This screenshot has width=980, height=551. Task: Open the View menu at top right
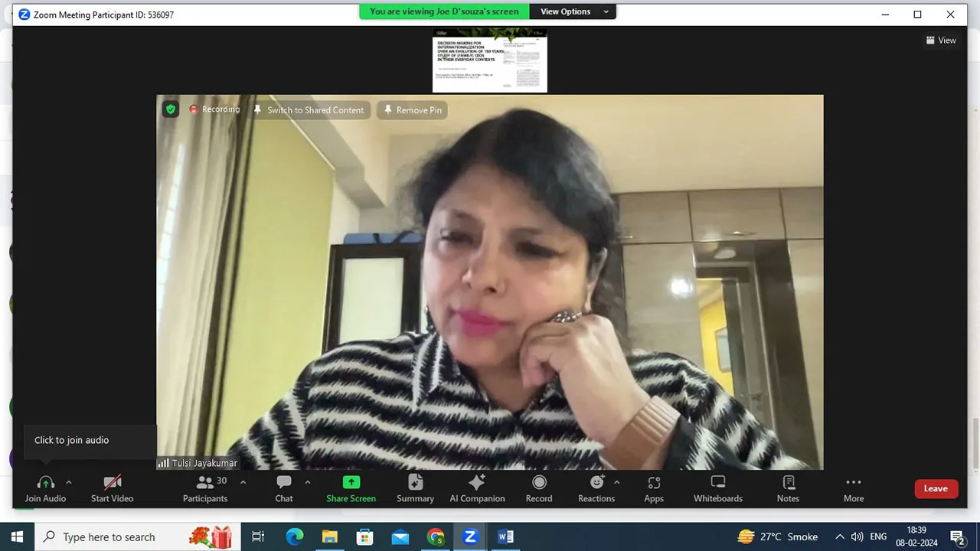pyautogui.click(x=941, y=40)
